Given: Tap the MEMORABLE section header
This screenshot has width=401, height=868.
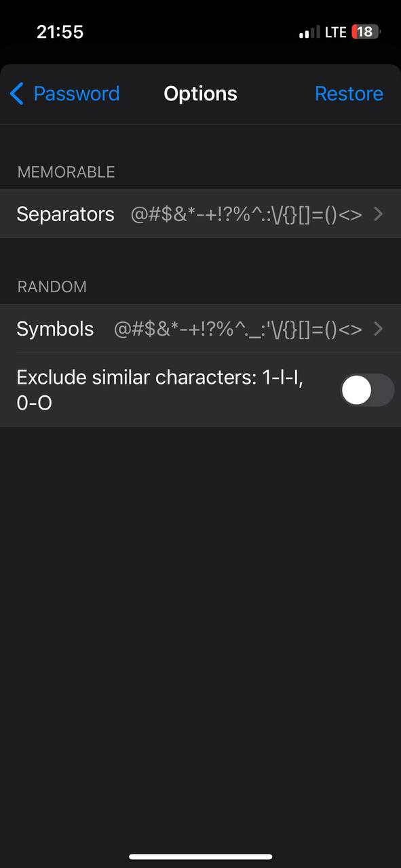Looking at the screenshot, I should click(x=66, y=172).
